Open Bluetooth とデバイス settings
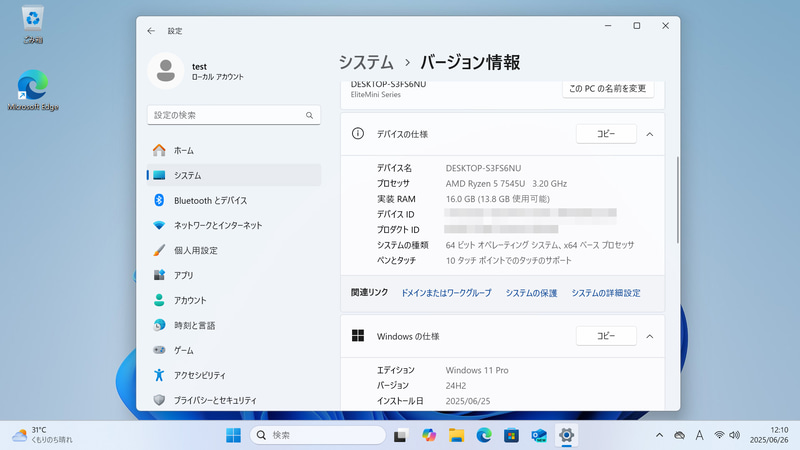 (234, 201)
